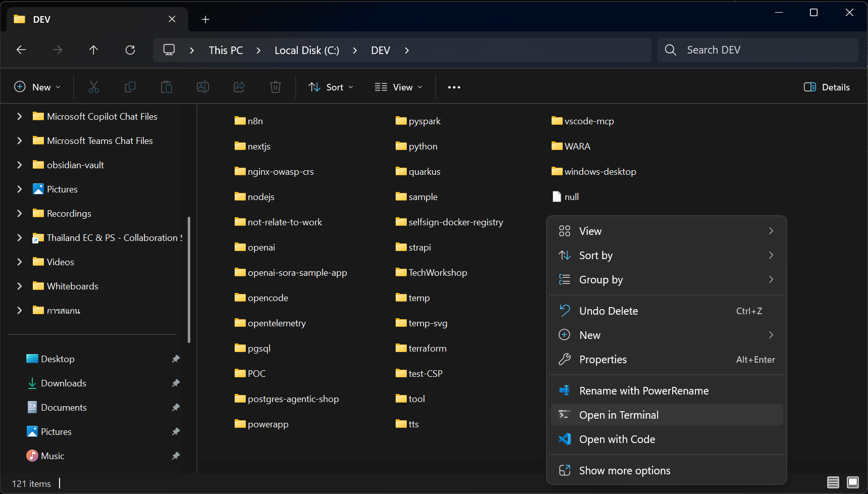Open the View dropdown in toolbar

click(399, 87)
